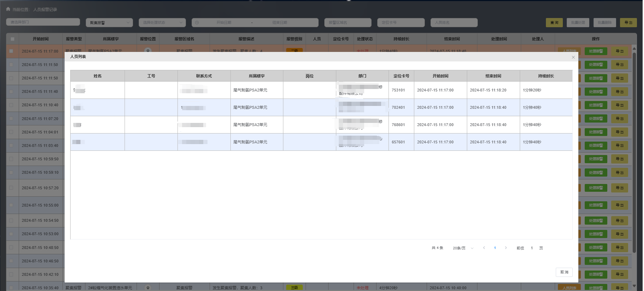Viewport: 644px width, 291px height.
Task: Expand the 选择处理状态 dropdown
Action: coord(162,23)
